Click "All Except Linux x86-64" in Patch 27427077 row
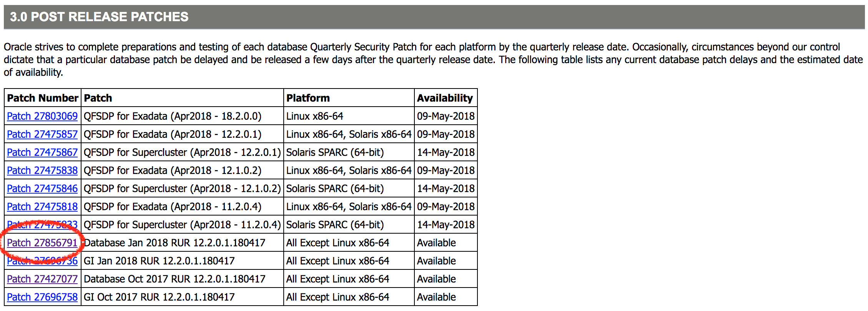Image resolution: width=868 pixels, height=311 pixels. [x=338, y=279]
